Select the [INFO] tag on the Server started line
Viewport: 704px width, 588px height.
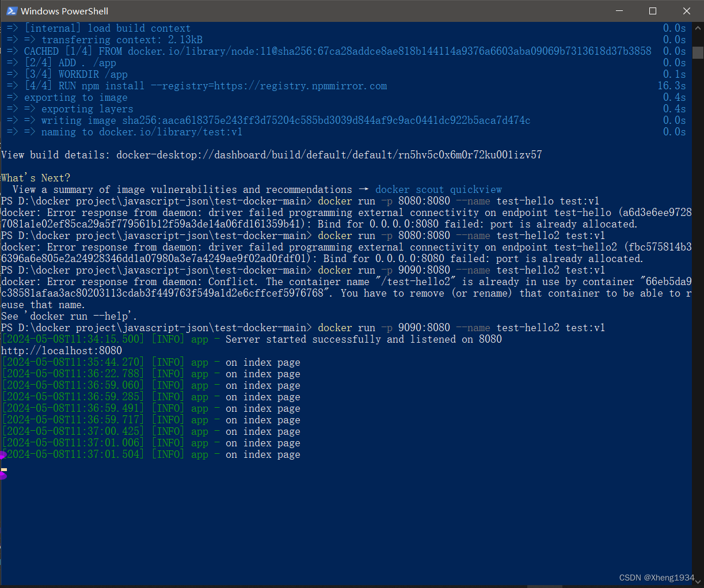point(168,339)
